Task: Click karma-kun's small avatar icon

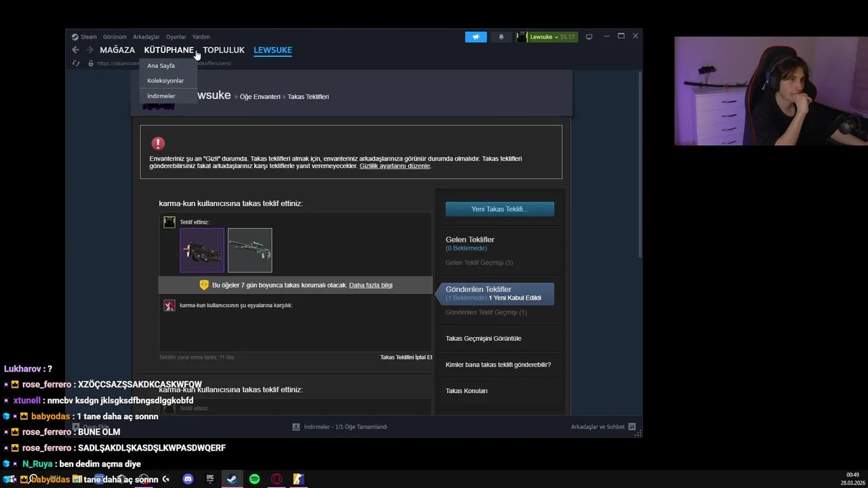Action: (x=170, y=306)
